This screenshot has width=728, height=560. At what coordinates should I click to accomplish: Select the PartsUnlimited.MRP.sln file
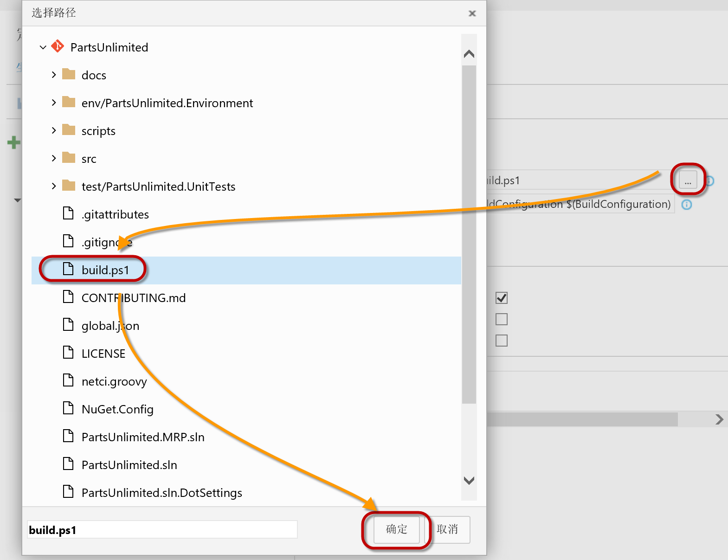click(143, 437)
